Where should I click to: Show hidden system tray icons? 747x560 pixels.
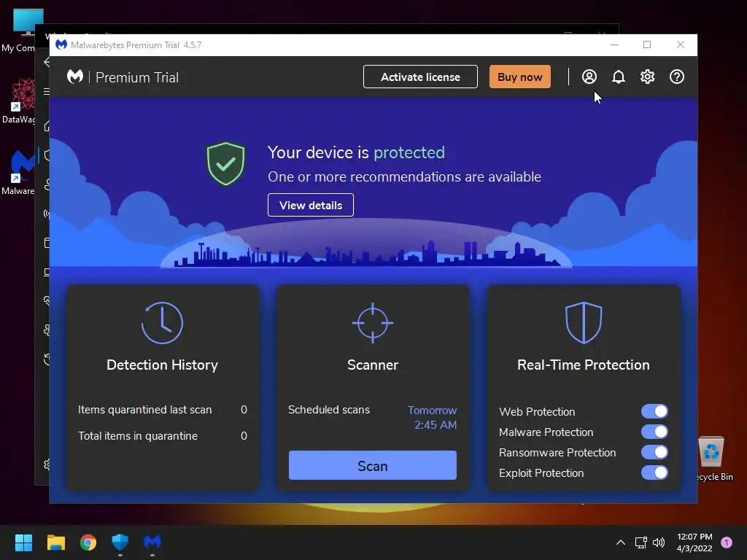pos(621,542)
